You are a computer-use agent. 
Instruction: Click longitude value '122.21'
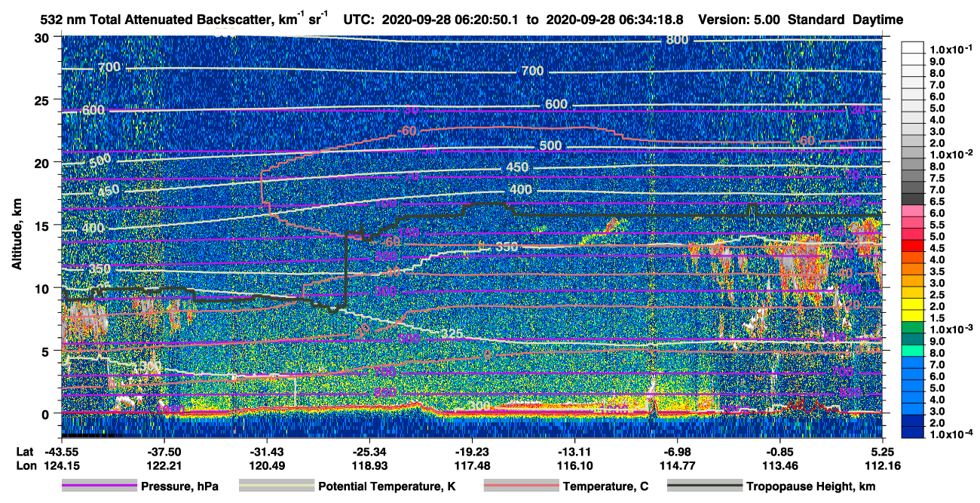tap(164, 465)
